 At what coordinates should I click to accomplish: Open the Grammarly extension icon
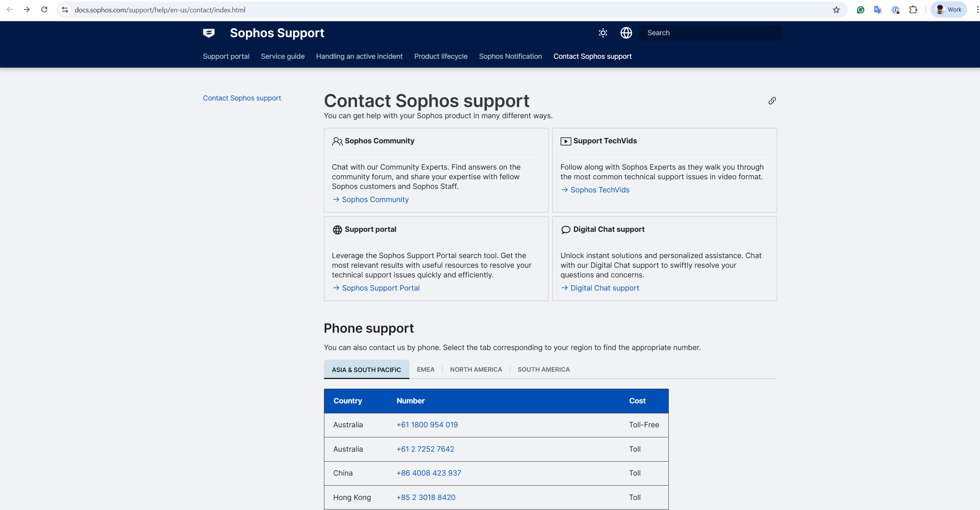click(860, 10)
